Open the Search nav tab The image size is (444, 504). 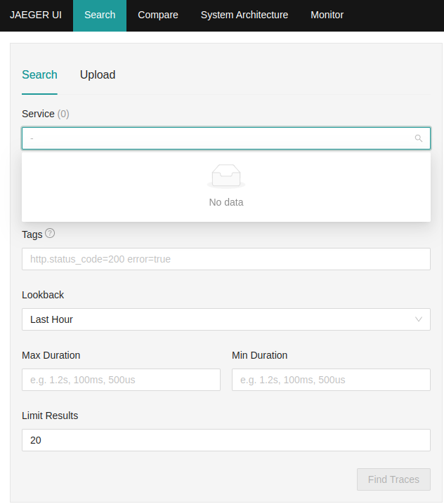point(100,15)
